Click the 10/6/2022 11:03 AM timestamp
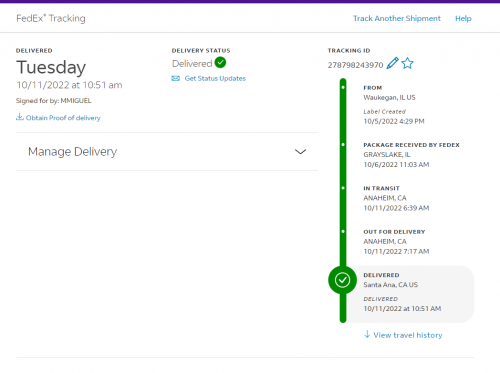The image size is (500, 373). (x=396, y=165)
